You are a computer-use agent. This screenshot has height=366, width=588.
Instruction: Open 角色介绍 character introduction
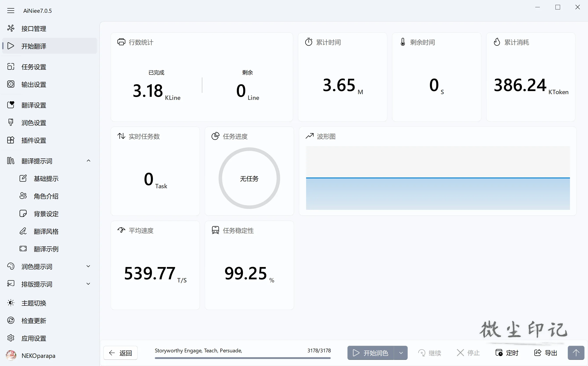pyautogui.click(x=50, y=196)
